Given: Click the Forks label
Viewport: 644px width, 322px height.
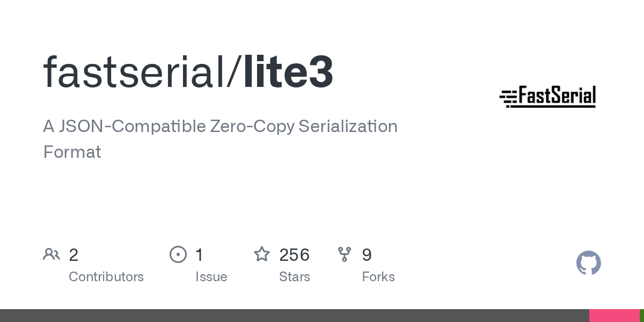Looking at the screenshot, I should 378,277.
